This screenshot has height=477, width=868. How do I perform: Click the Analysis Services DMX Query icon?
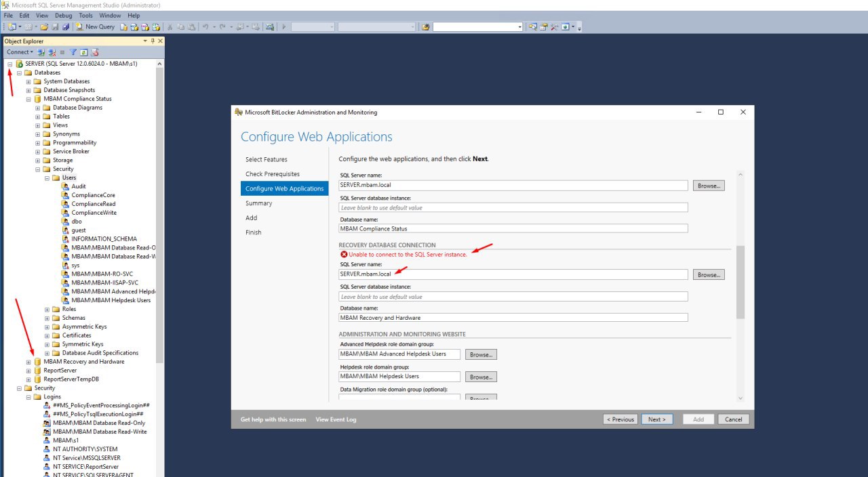tap(145, 26)
